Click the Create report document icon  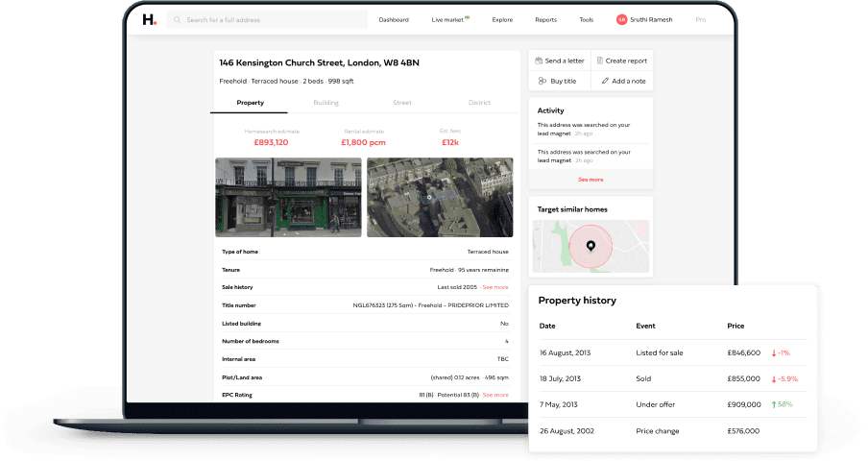pyautogui.click(x=599, y=61)
